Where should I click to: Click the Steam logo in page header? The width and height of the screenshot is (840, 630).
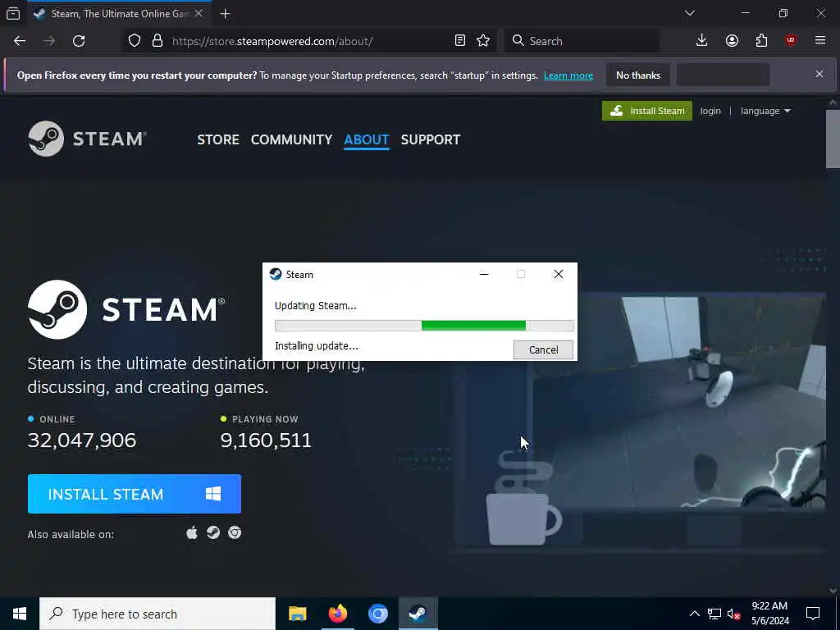click(x=87, y=139)
